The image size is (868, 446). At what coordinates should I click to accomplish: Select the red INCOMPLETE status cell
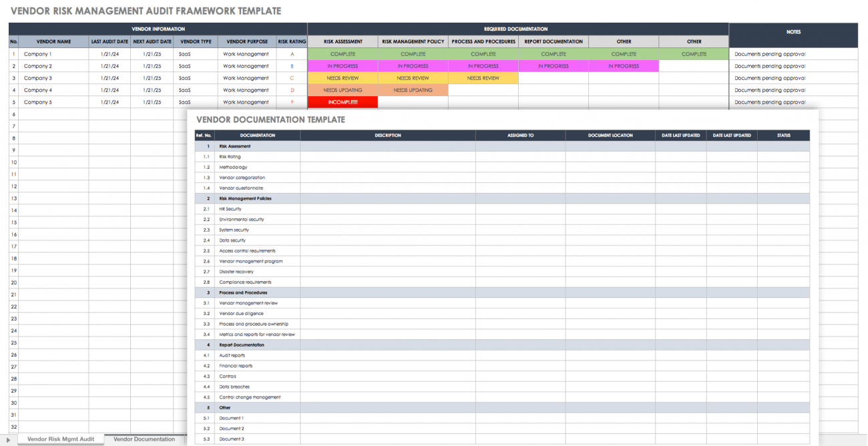(x=343, y=101)
